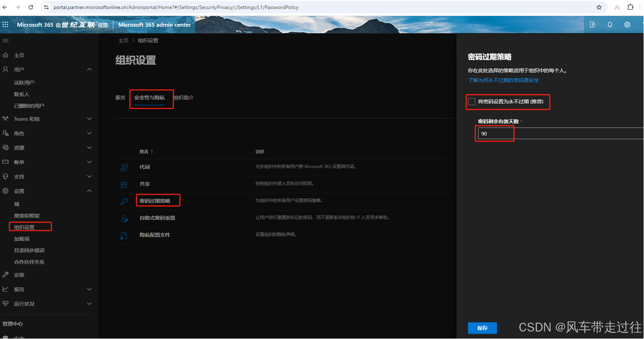
Task: Click the 代词 row icon
Action: tap(124, 167)
